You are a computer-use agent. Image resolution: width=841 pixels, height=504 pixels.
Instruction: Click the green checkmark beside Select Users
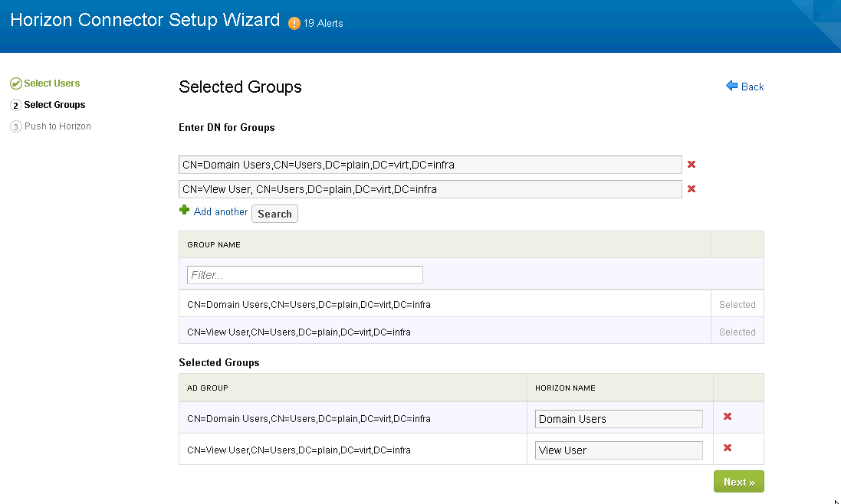(x=15, y=83)
